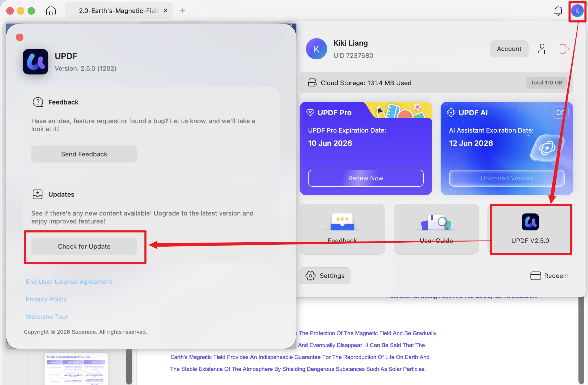This screenshot has height=385, width=588.
Task: Click the infinity icon on UPDF AI card
Action: (560, 113)
